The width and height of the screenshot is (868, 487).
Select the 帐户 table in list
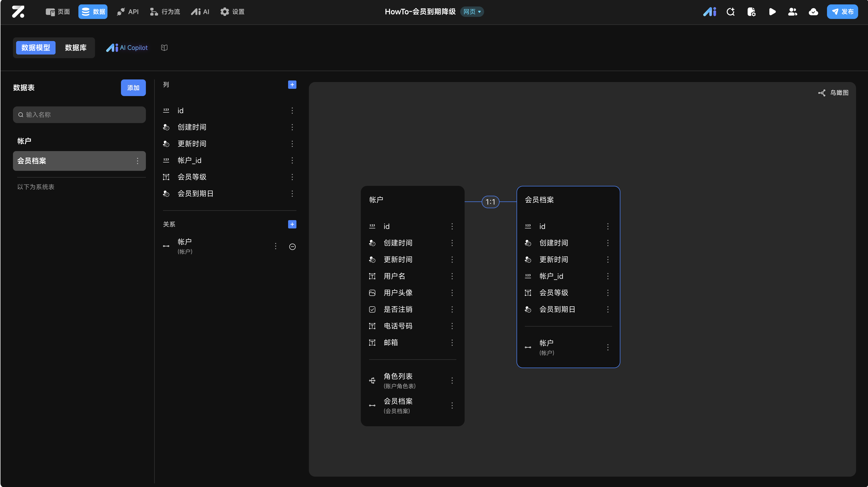(x=24, y=141)
